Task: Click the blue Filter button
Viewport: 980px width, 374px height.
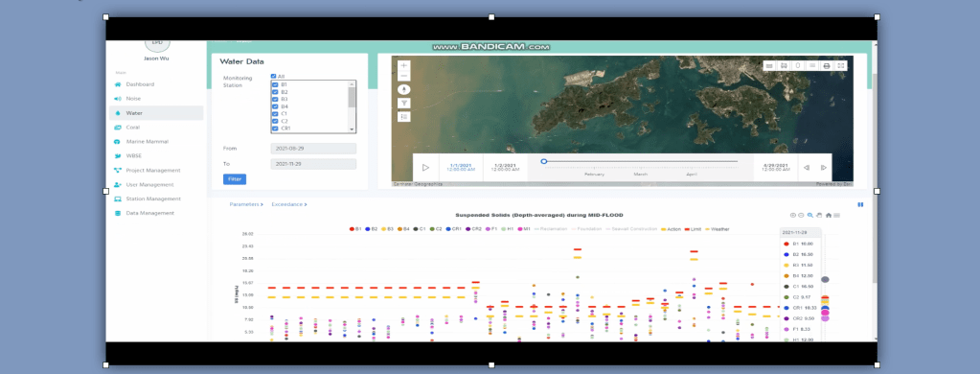Action: (x=235, y=179)
